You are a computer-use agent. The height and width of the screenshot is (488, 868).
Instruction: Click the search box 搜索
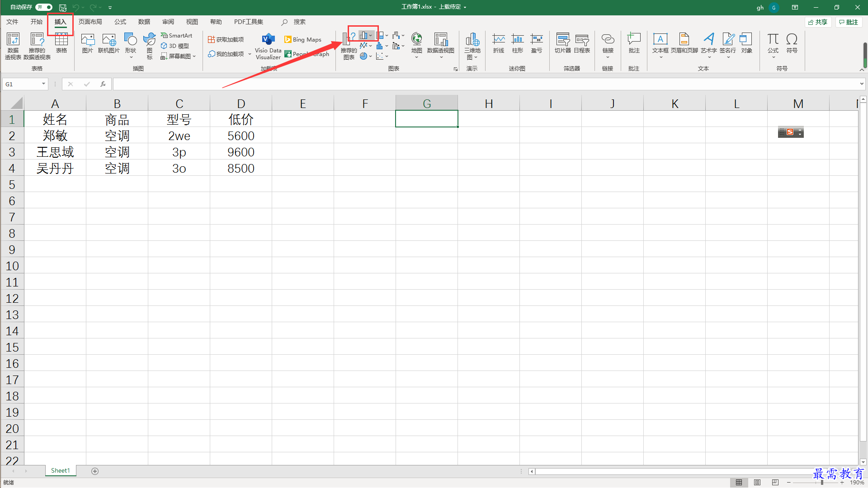coord(294,22)
